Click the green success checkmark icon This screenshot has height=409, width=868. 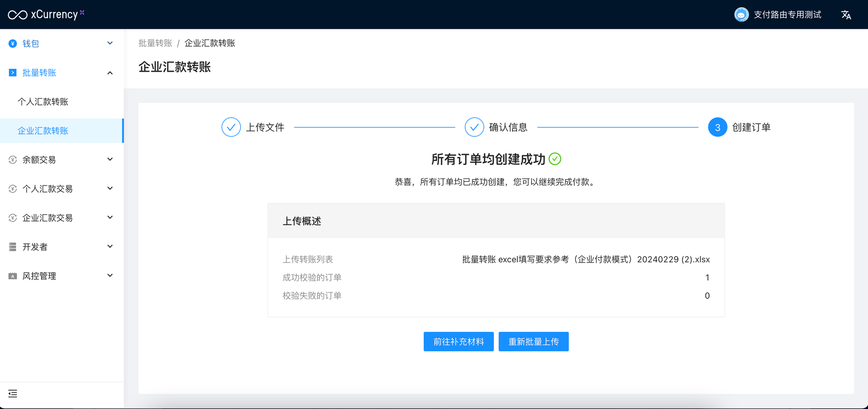pyautogui.click(x=555, y=159)
